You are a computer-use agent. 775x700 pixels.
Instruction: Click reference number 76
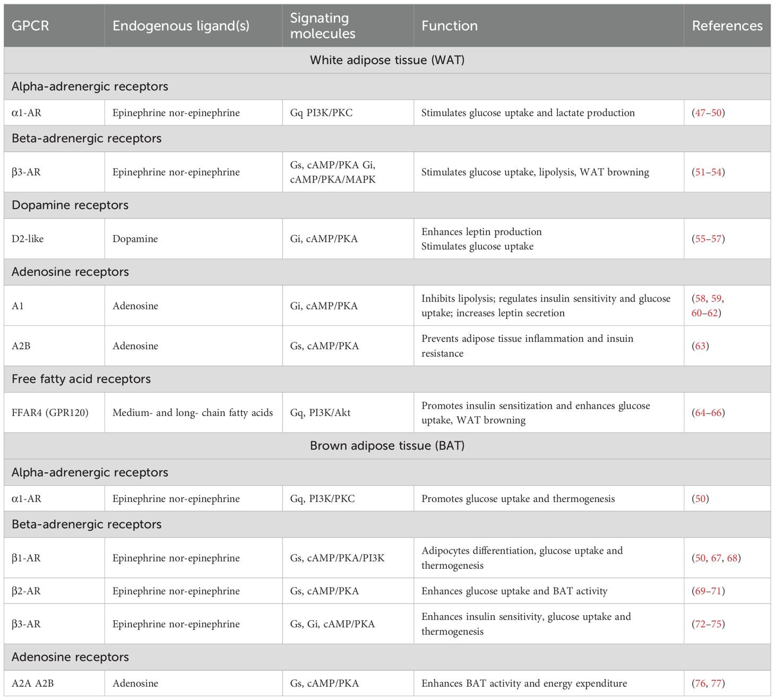(x=701, y=684)
